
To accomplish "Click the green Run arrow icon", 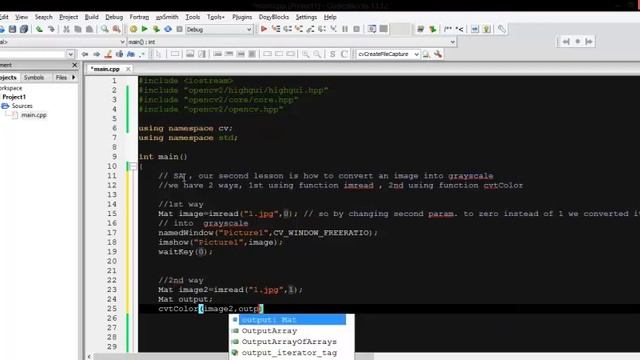I will pyautogui.click(x=144, y=29).
